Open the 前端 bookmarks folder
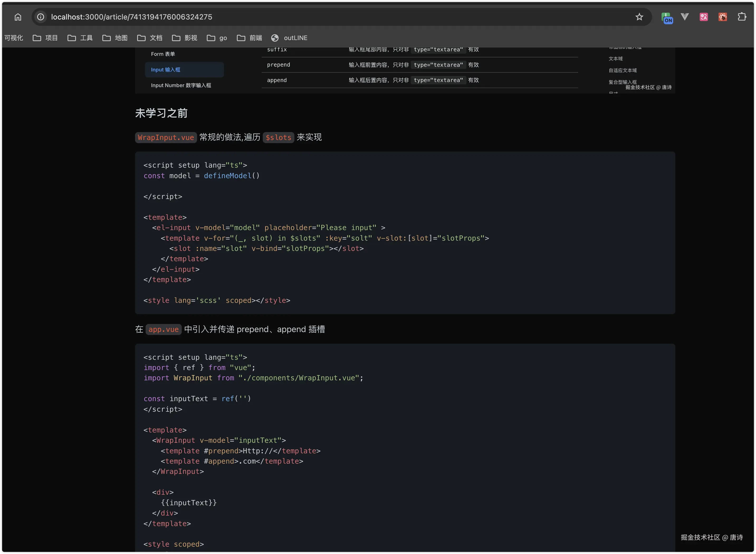The height and width of the screenshot is (554, 756). click(x=250, y=38)
